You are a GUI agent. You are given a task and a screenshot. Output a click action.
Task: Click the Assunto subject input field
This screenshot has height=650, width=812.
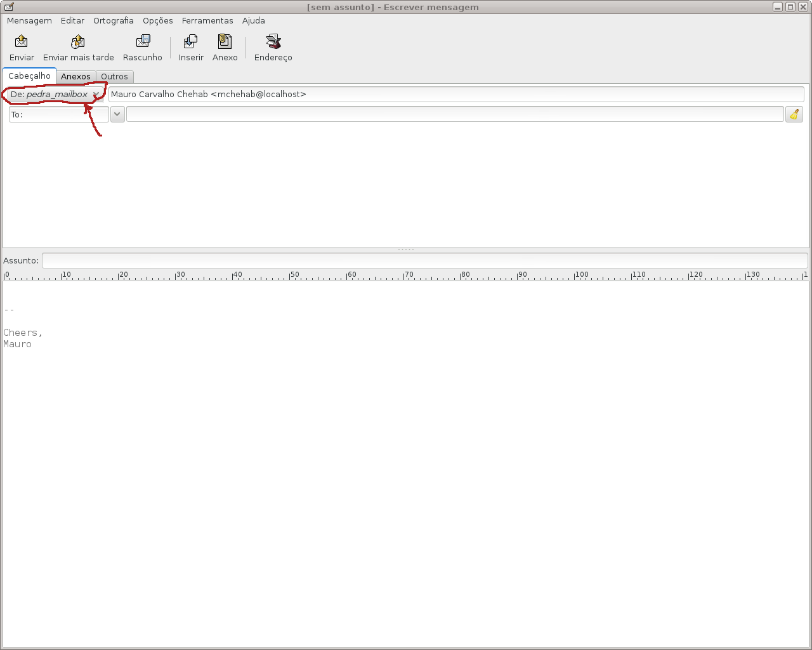tap(424, 261)
